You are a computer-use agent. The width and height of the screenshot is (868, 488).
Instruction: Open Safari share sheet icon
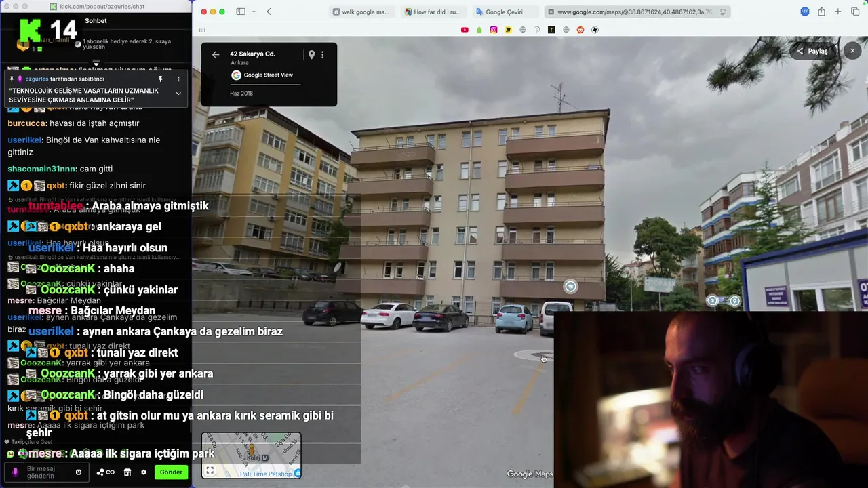pyautogui.click(x=821, y=12)
